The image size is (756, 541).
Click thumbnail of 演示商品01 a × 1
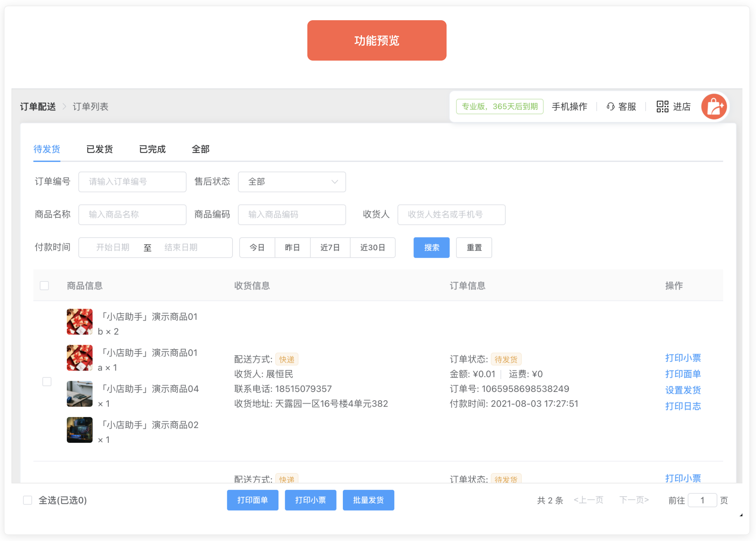(x=80, y=358)
